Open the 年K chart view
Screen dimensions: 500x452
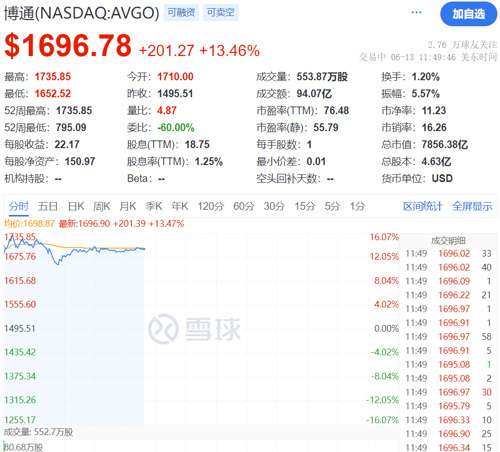180,206
